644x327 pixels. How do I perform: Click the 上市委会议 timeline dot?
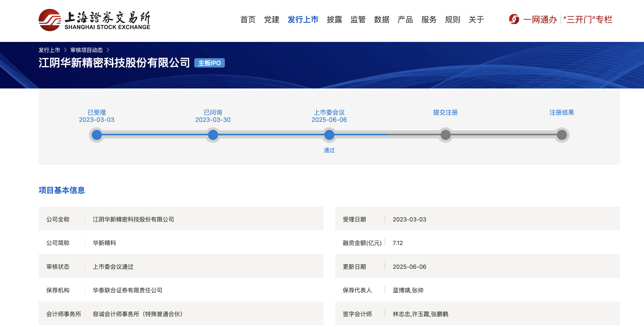point(329,135)
